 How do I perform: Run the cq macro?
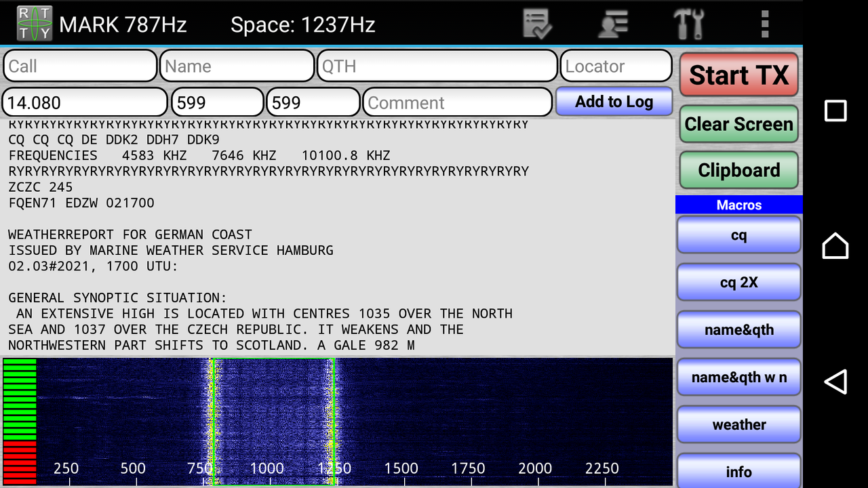point(739,235)
